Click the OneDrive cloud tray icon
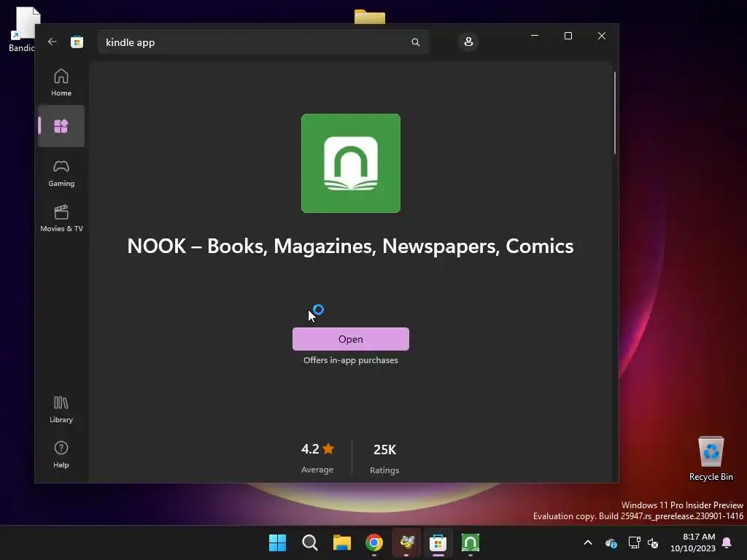 611,542
